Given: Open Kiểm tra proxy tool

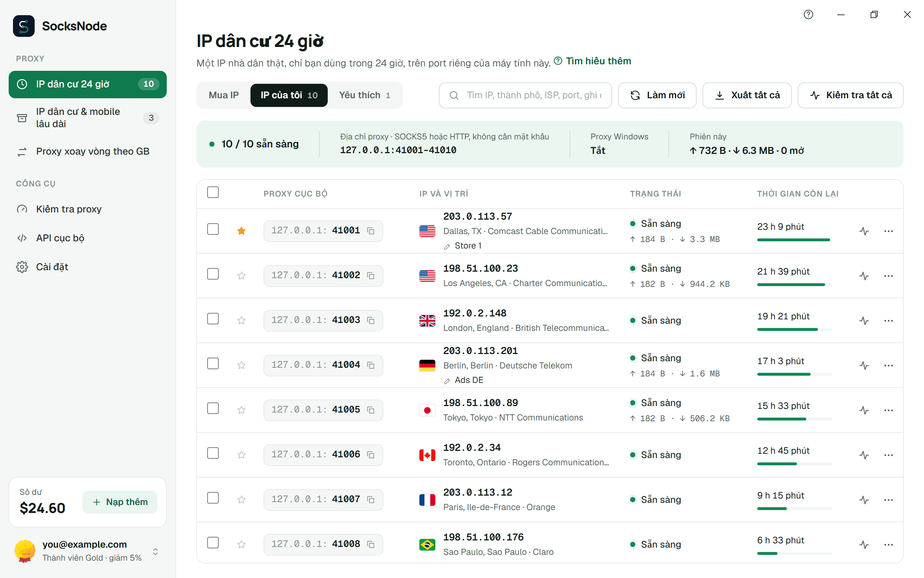Looking at the screenshot, I should click(x=87, y=209).
